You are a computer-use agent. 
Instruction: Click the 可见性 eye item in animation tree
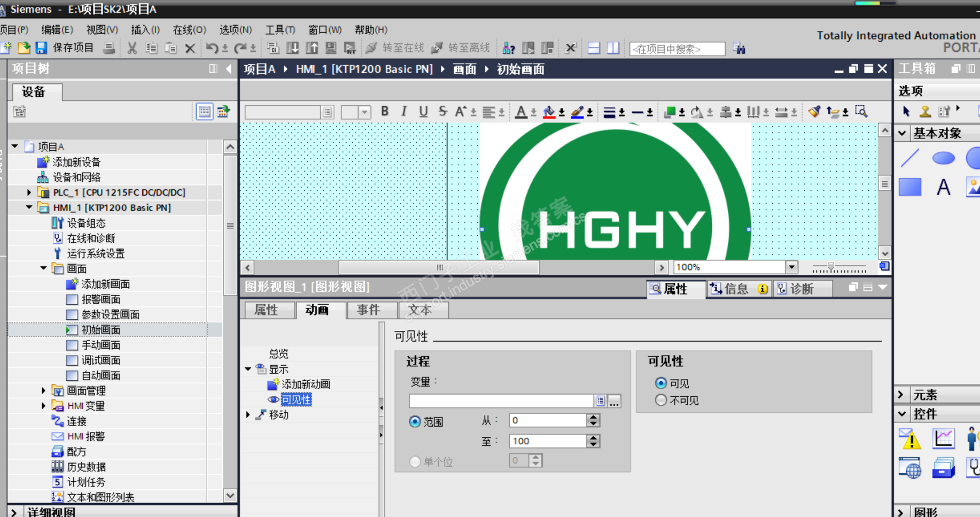click(295, 399)
